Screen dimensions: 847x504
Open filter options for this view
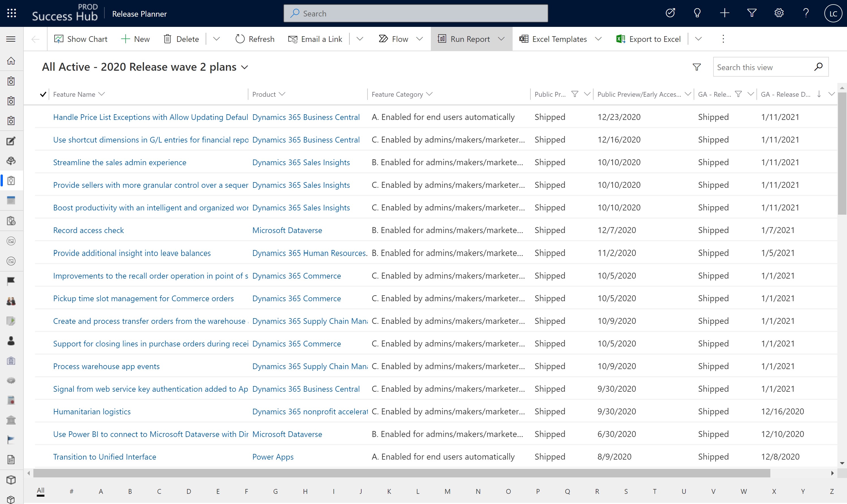(696, 66)
